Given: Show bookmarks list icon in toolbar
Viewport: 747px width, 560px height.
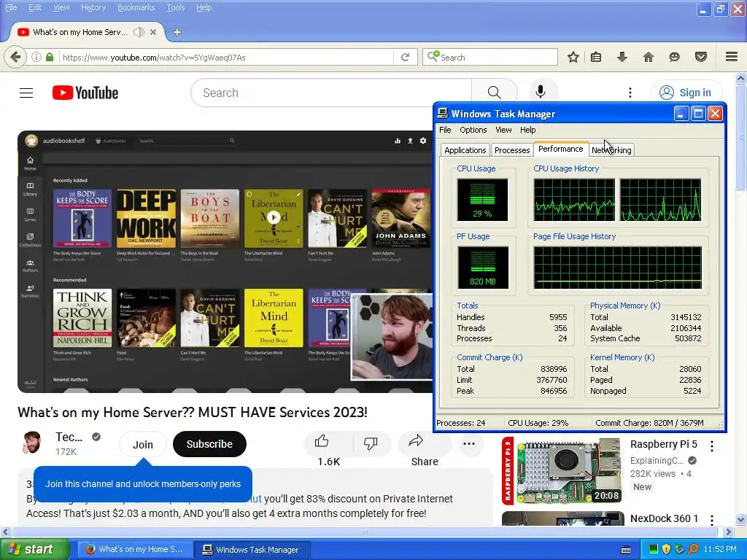Looking at the screenshot, I should click(596, 57).
